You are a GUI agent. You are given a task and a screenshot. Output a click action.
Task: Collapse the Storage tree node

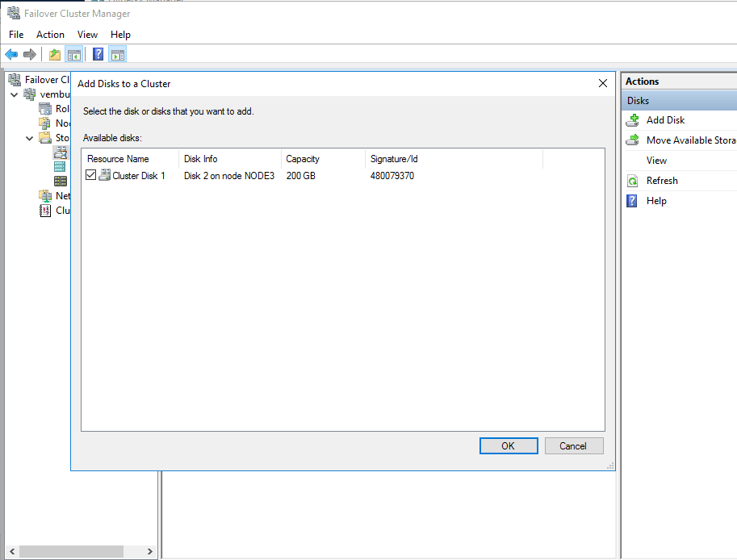coord(29,138)
